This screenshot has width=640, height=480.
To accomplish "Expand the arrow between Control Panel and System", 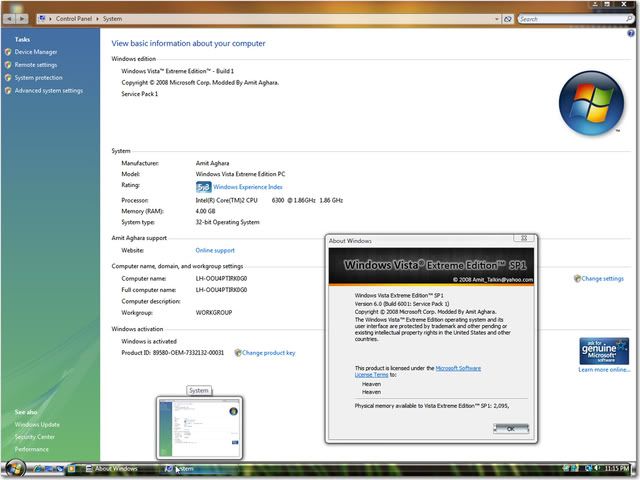I will click(x=98, y=19).
